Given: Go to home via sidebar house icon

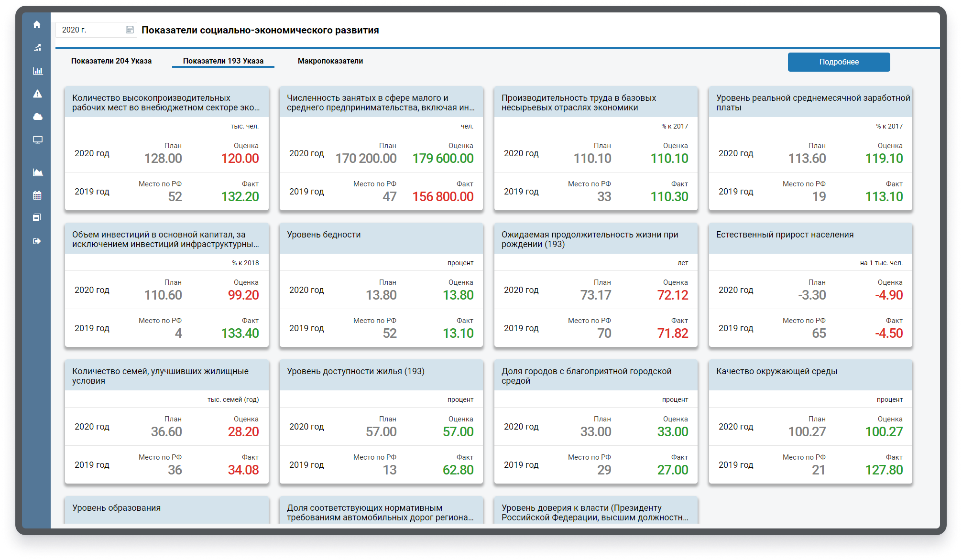Looking at the screenshot, I should pos(37,25).
